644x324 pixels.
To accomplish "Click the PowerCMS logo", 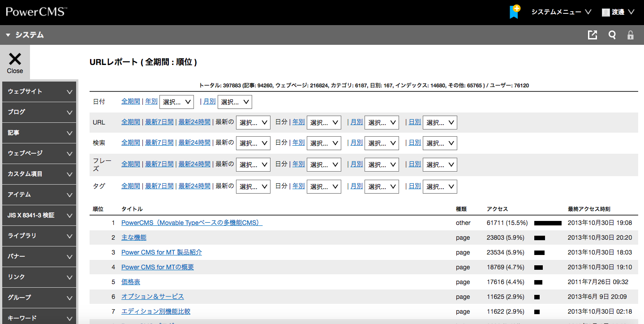I will [36, 12].
